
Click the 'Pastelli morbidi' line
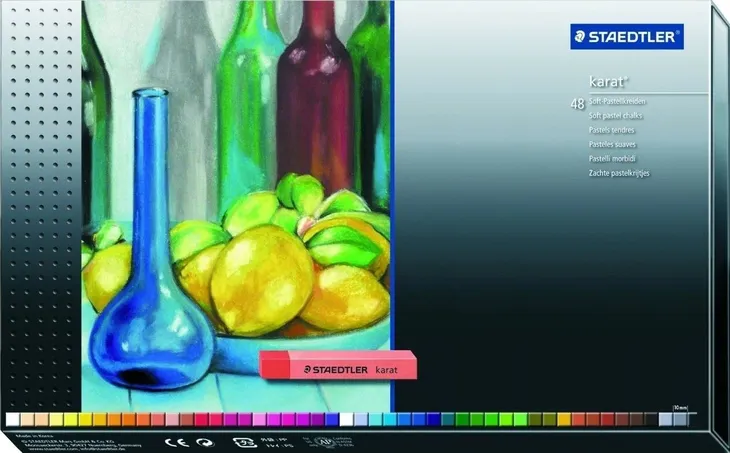612,158
